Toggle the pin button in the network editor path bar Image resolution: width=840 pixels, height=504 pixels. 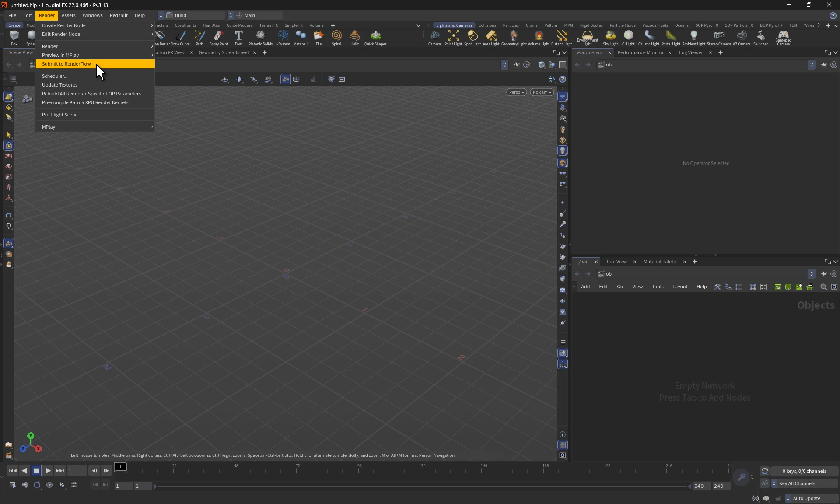[823, 274]
